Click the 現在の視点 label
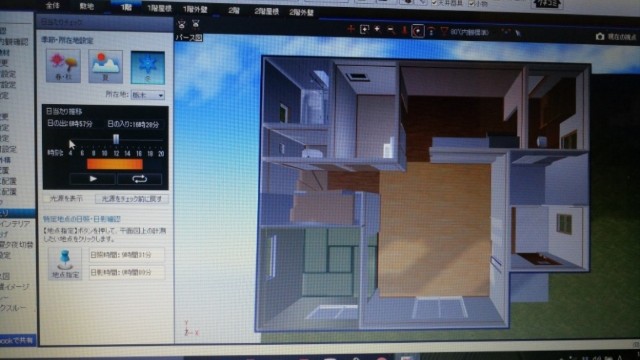The height and width of the screenshot is (360, 640). (622, 37)
